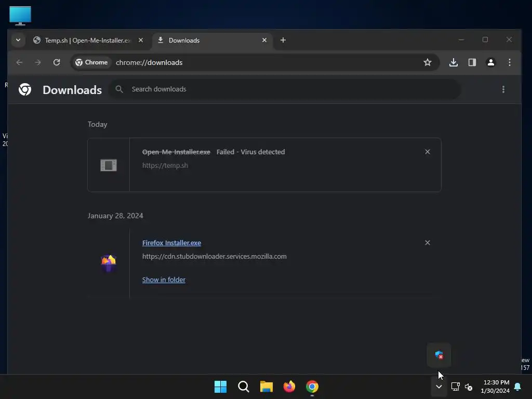Click the cdn.stubdownloader.services.mozilla.com URL
The width and height of the screenshot is (532, 399).
tap(215, 257)
